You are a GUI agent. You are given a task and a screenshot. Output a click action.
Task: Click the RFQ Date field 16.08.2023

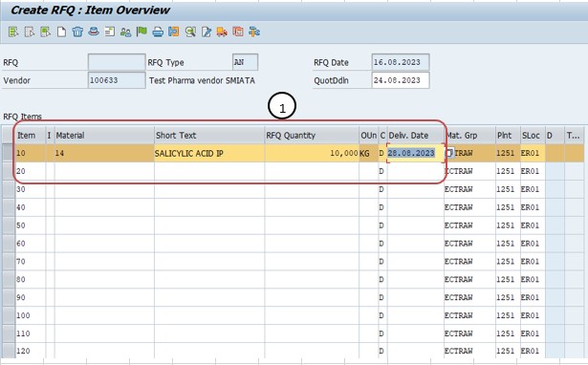pos(401,62)
